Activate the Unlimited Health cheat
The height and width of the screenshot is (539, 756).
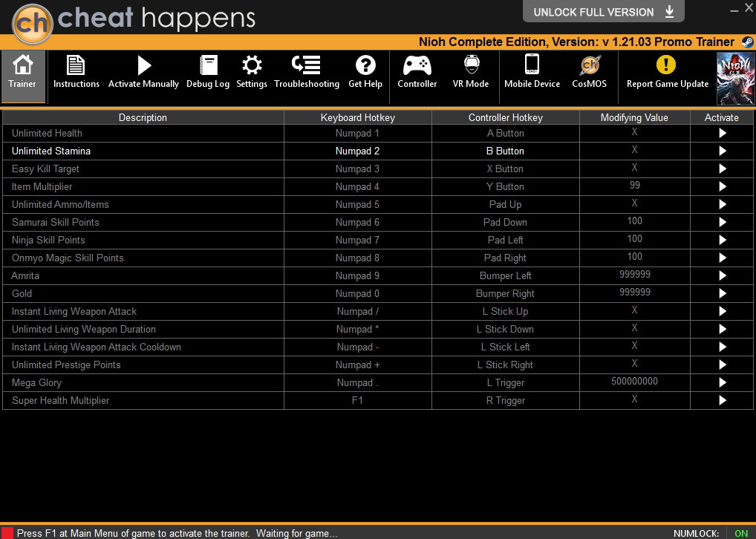(723, 133)
